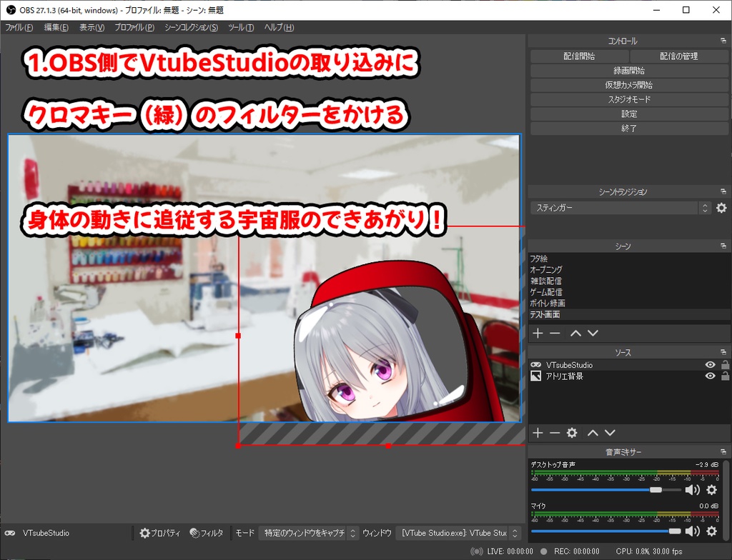Image resolution: width=732 pixels, height=560 pixels.
Task: Open source properties gear in sources toolbar
Action: point(572,433)
